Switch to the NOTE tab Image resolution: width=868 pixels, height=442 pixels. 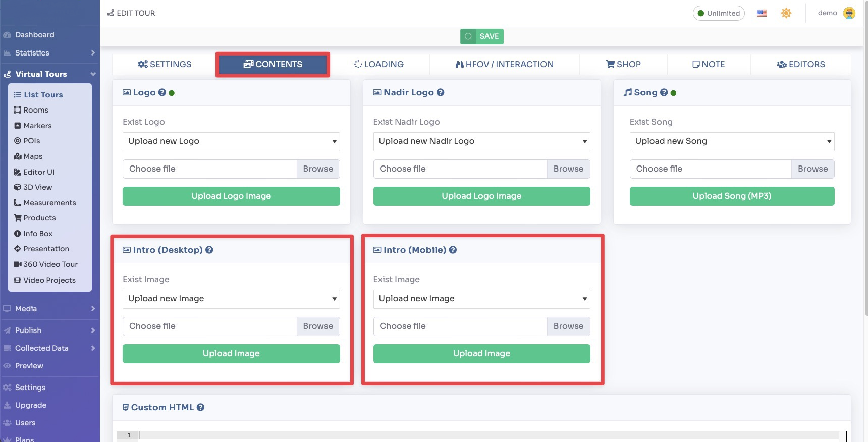pos(709,65)
